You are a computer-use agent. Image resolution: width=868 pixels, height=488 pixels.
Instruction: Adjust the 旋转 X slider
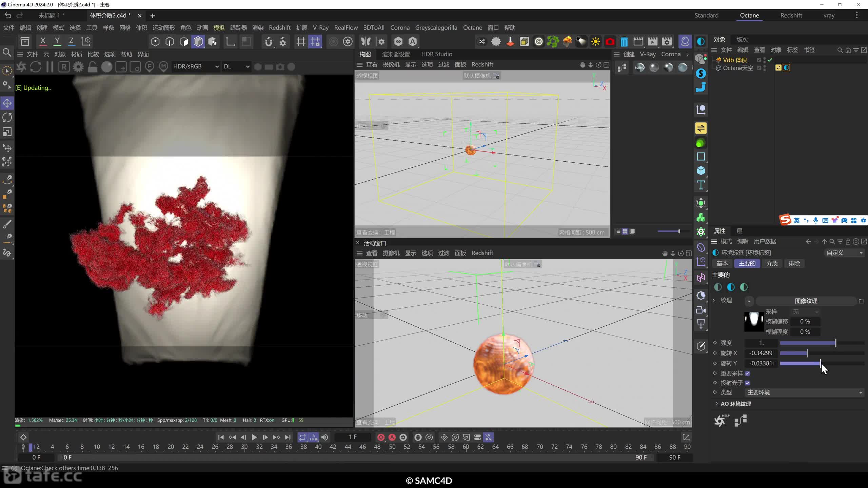click(822, 353)
